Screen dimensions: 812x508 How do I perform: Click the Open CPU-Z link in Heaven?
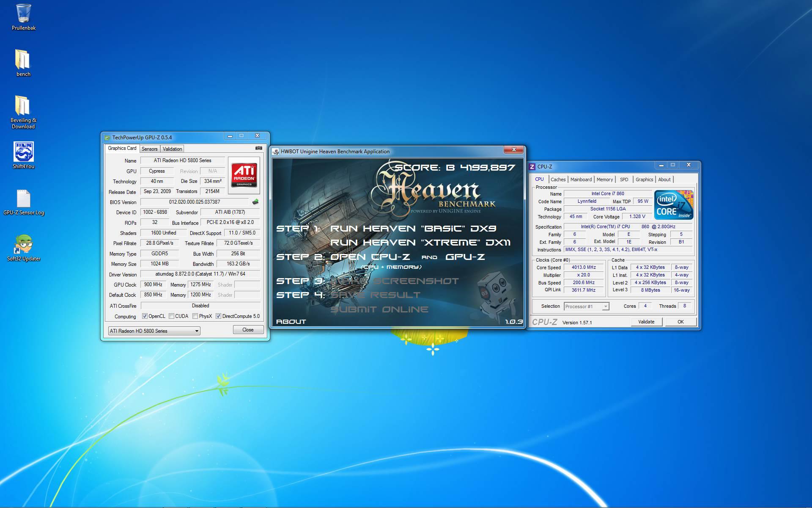coord(370,257)
